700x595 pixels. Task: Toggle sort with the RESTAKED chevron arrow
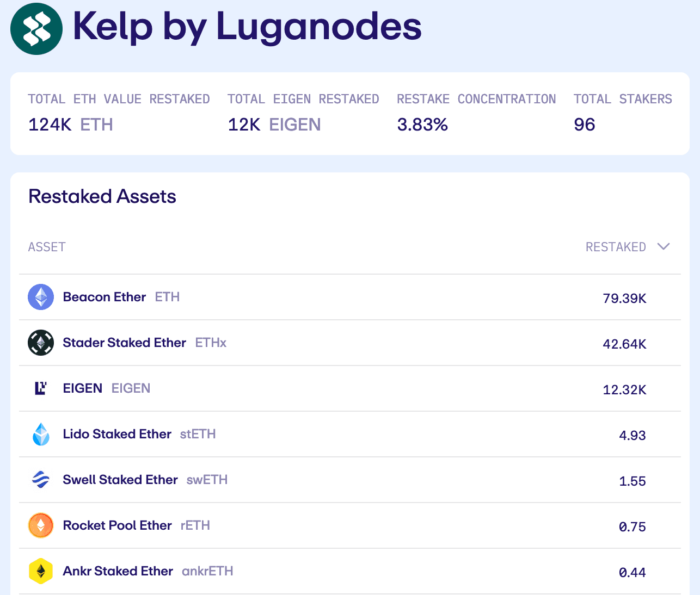click(x=663, y=247)
